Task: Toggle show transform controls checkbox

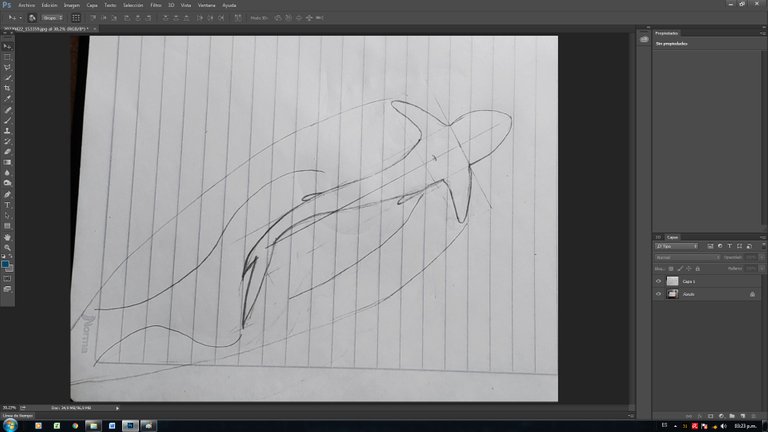Action: pos(76,18)
